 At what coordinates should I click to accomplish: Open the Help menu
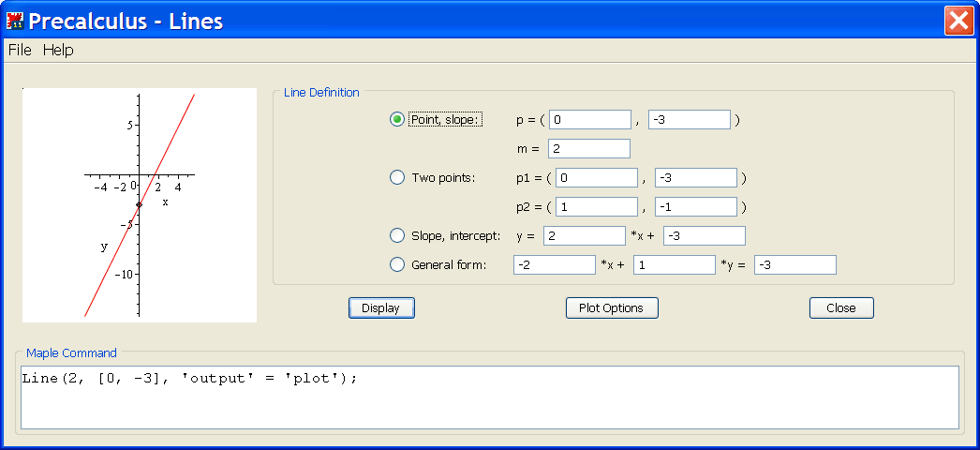(x=58, y=51)
